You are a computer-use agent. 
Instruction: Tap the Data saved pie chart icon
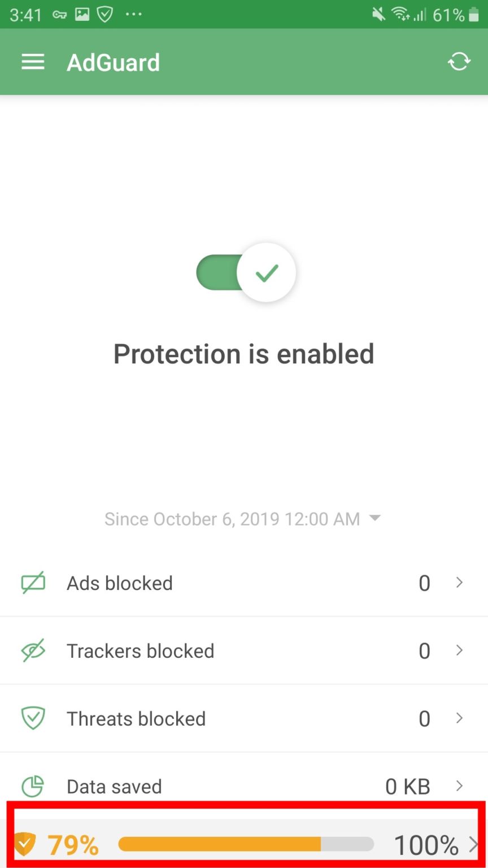(33, 786)
